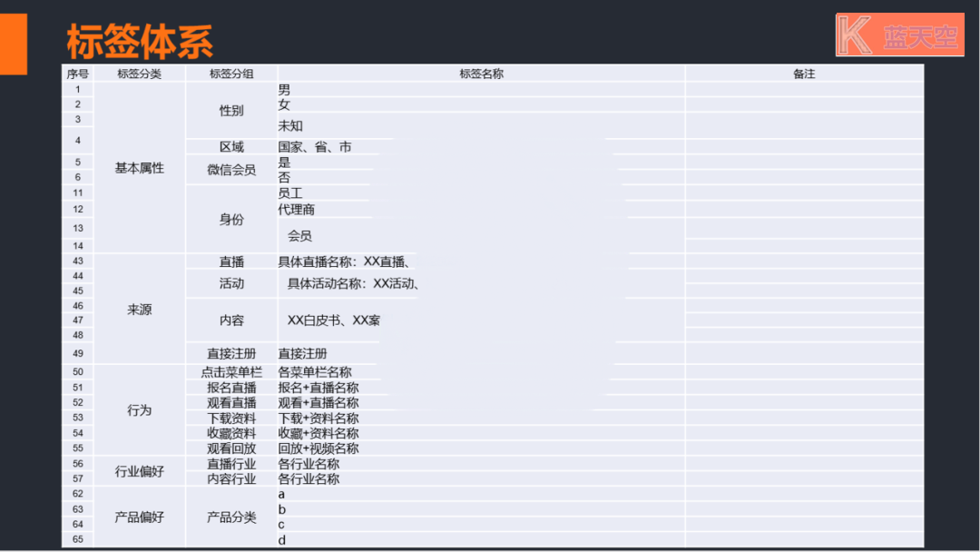980x552 pixels.
Task: Click the 基本属性 category cell
Action: tap(139, 168)
